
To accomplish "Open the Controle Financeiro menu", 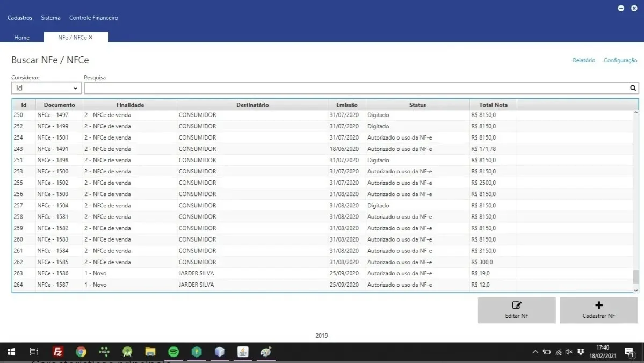I will [93, 18].
